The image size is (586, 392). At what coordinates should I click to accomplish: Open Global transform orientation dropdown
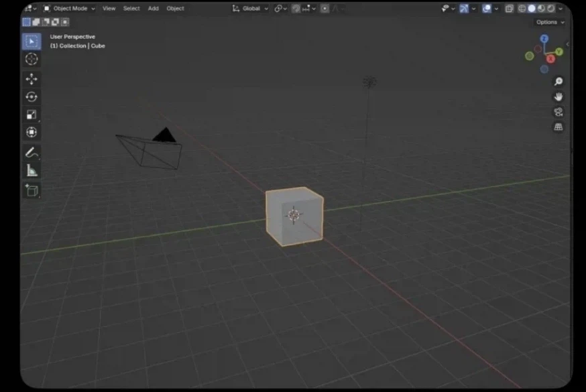[x=250, y=8]
